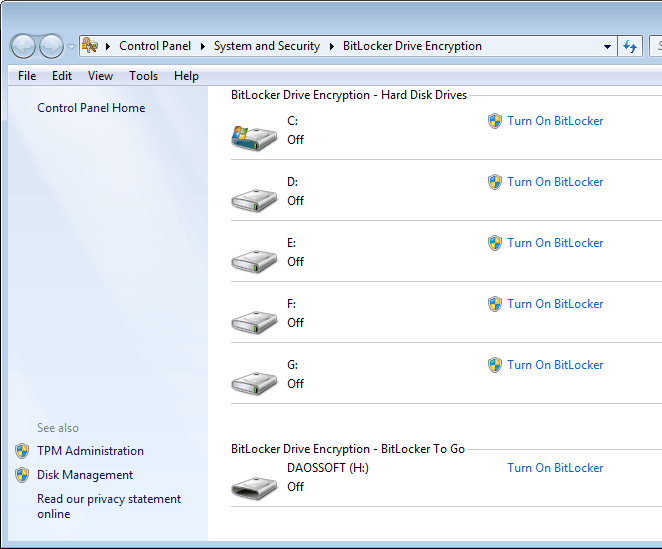Click the shield icon beside F: Turn On BitLocker

click(x=495, y=304)
